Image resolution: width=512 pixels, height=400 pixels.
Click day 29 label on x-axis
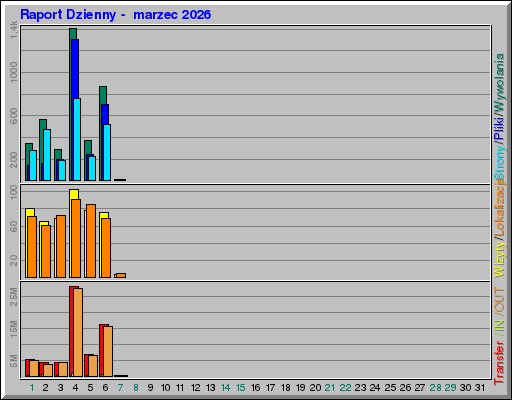click(450, 388)
